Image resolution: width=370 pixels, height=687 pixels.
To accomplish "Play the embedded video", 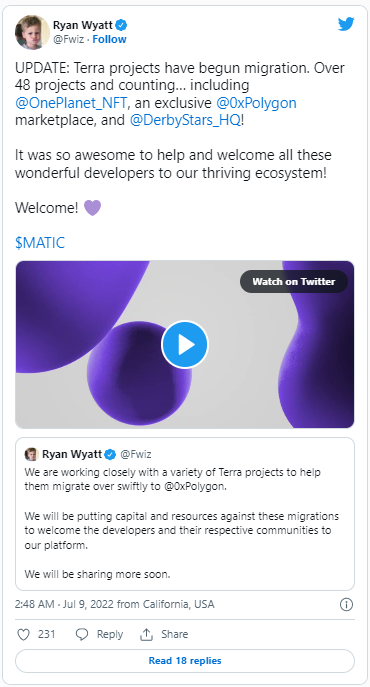I will click(185, 344).
